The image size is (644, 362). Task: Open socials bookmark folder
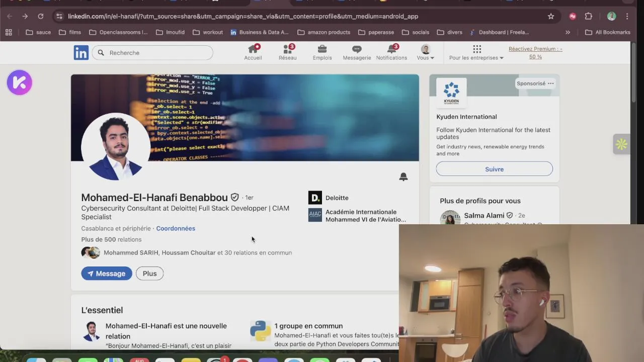pos(416,32)
